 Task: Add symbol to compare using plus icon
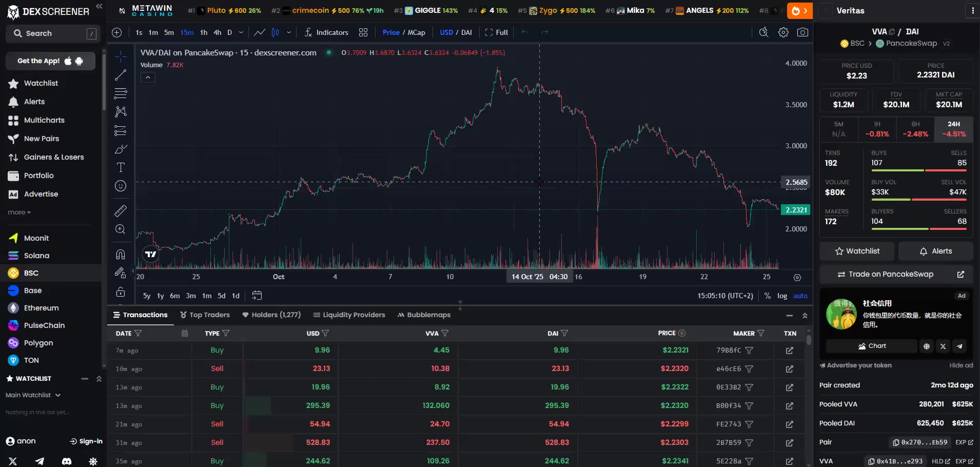[117, 32]
